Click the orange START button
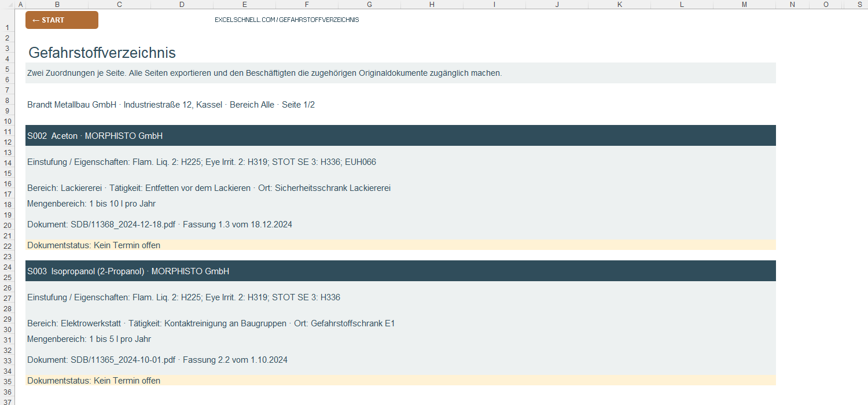This screenshot has height=405, width=868. point(62,20)
